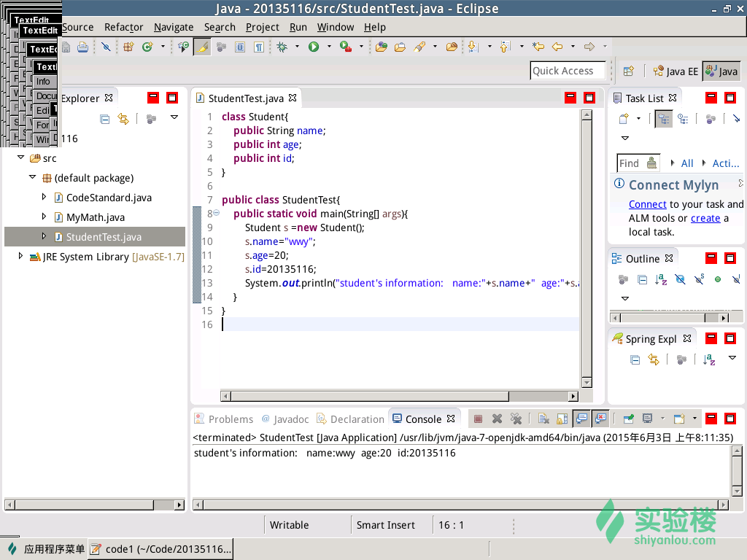
Task: Toggle Hide Fields in Outline view
Action: pyautogui.click(x=680, y=279)
